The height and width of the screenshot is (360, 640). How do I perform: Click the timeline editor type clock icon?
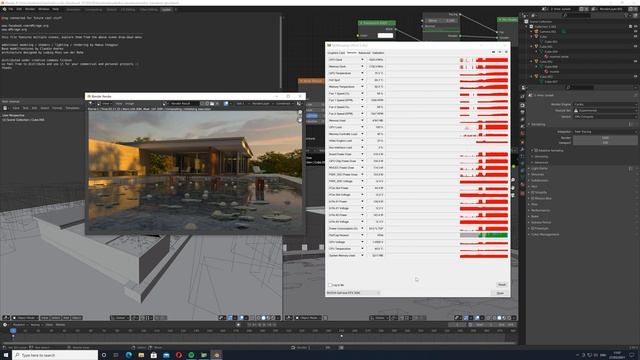coord(5,325)
